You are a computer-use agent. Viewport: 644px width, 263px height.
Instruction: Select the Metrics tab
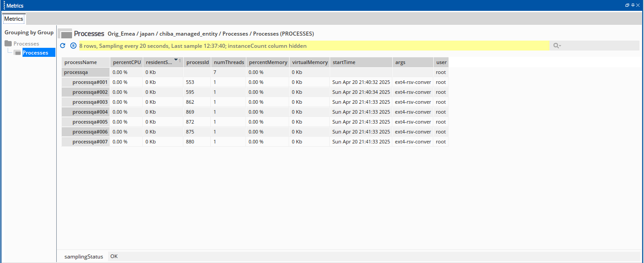point(14,19)
